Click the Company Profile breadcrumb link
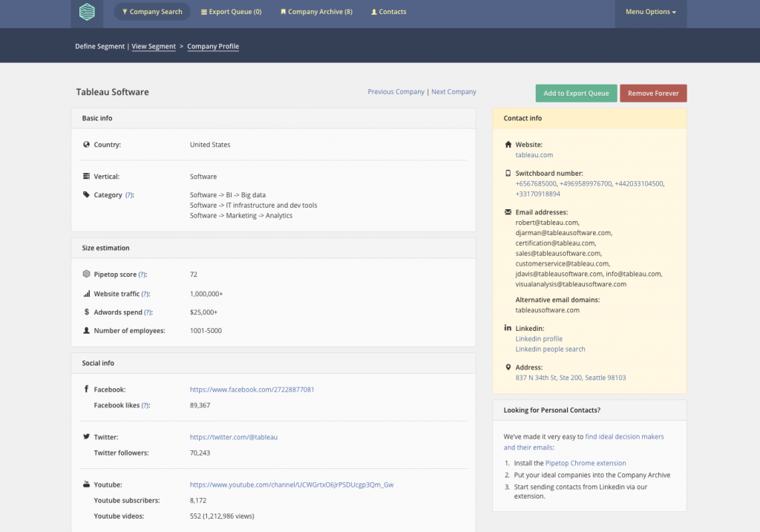The image size is (760, 532). point(213,47)
